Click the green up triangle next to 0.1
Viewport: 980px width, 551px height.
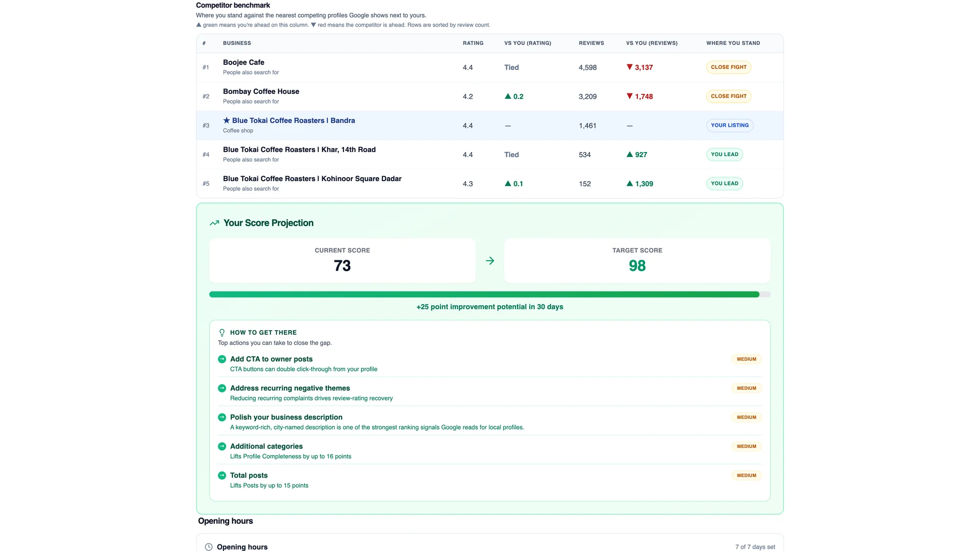pyautogui.click(x=508, y=183)
